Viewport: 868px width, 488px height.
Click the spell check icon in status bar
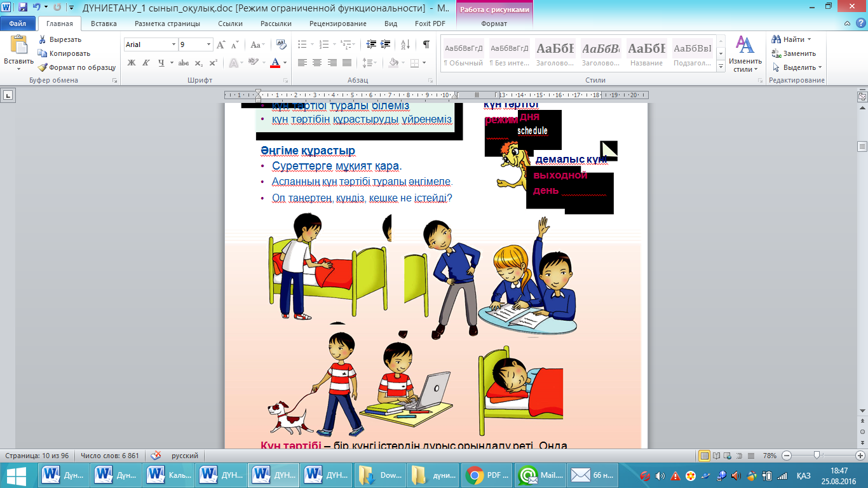(x=156, y=456)
